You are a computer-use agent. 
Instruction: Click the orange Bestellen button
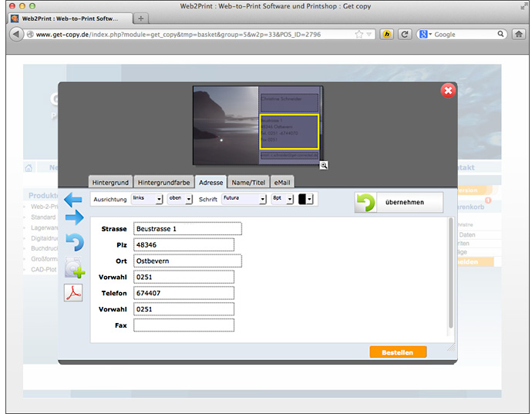pyautogui.click(x=398, y=352)
